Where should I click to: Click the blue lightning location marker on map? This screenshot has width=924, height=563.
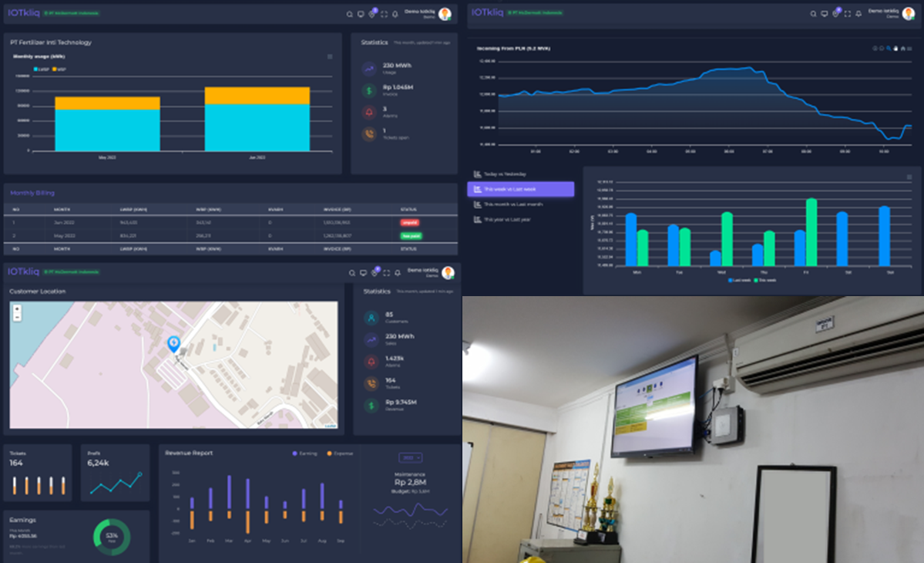(x=174, y=344)
